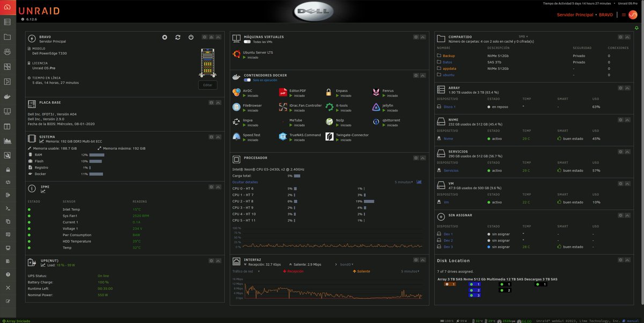The height and width of the screenshot is (323, 644).
Task: Open the notification bell icon at top right
Action: 637,27
